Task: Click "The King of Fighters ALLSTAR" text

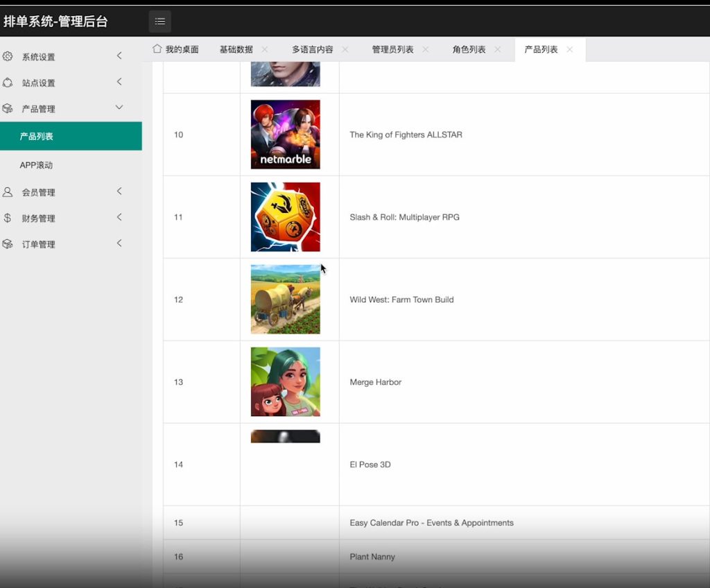Action: 406,135
